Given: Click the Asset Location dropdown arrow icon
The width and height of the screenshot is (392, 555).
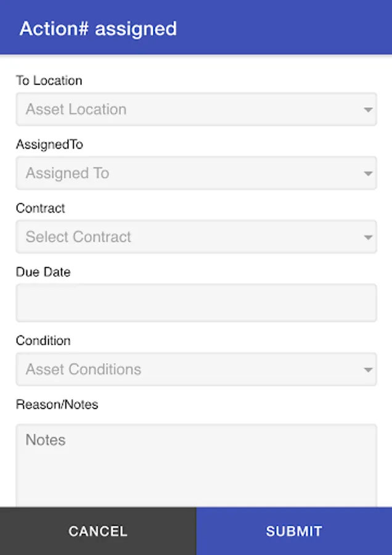Looking at the screenshot, I should pyautogui.click(x=368, y=110).
